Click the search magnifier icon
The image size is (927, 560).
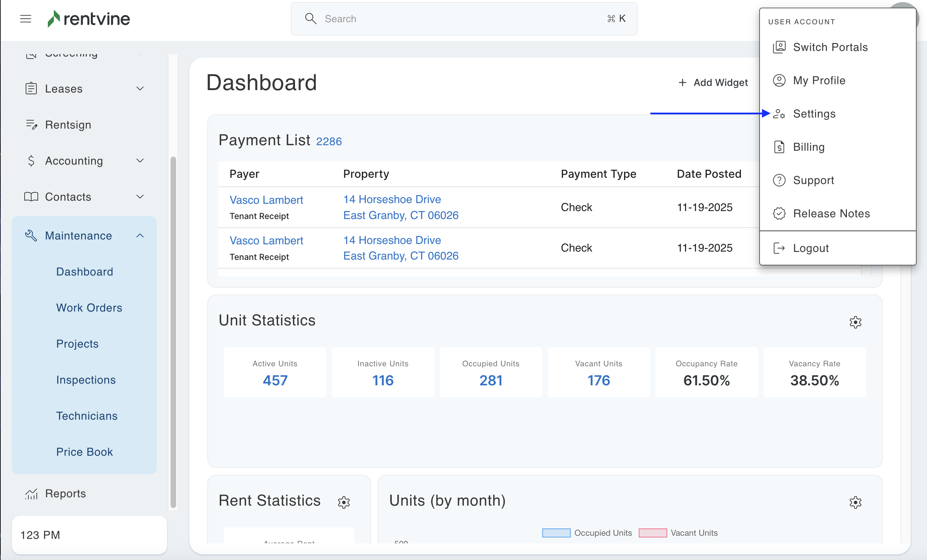pyautogui.click(x=310, y=18)
